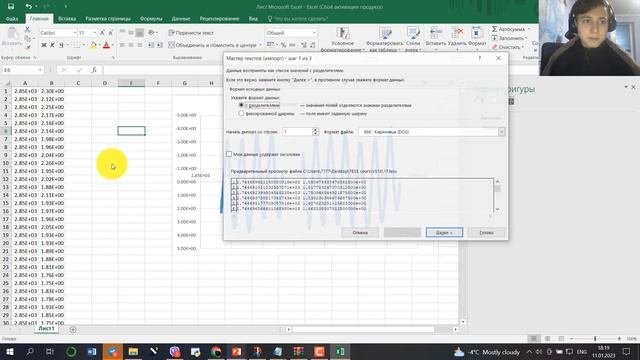Switch to the Вид ribbon tab

pos(253,19)
